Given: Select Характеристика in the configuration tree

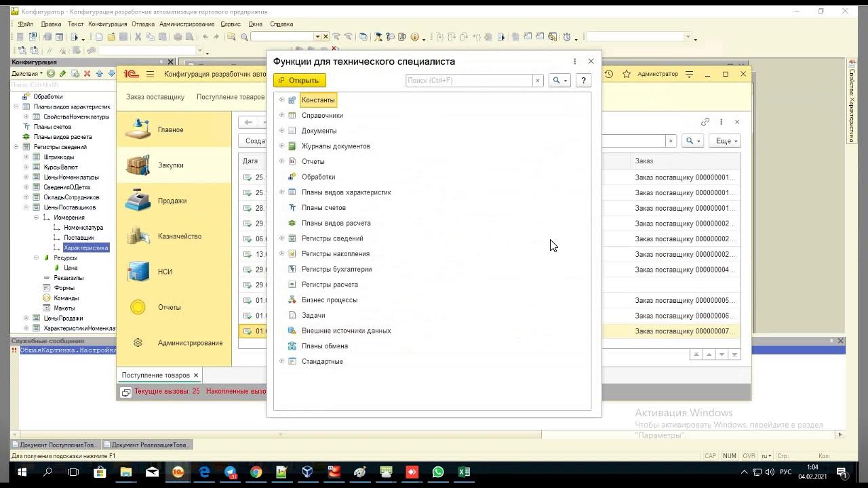Looking at the screenshot, I should [x=86, y=247].
